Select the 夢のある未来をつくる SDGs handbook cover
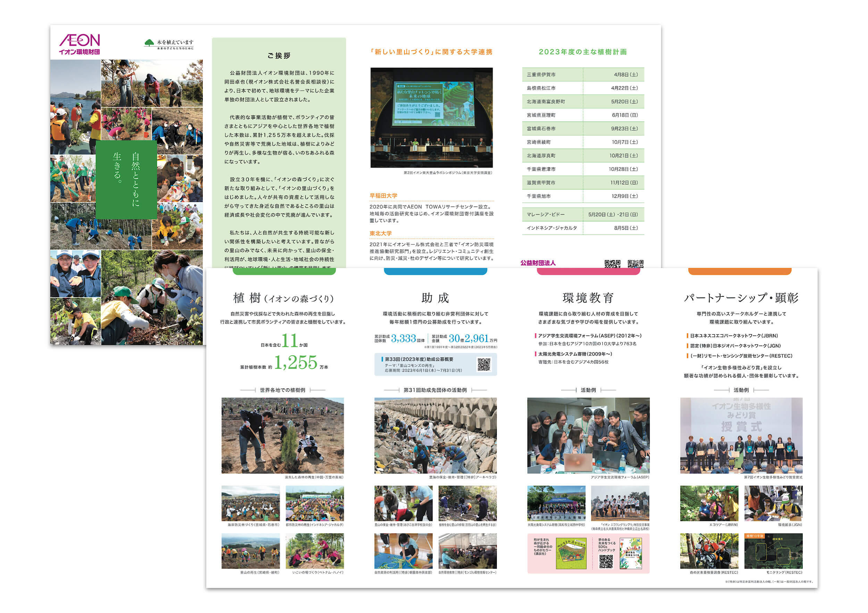Viewport: 868px width, 613px height. (630, 554)
